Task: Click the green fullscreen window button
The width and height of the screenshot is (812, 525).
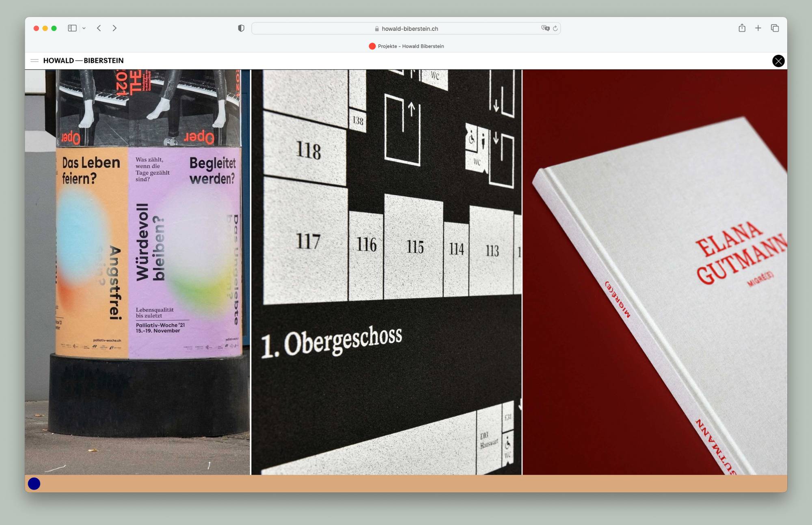Action: (54, 28)
